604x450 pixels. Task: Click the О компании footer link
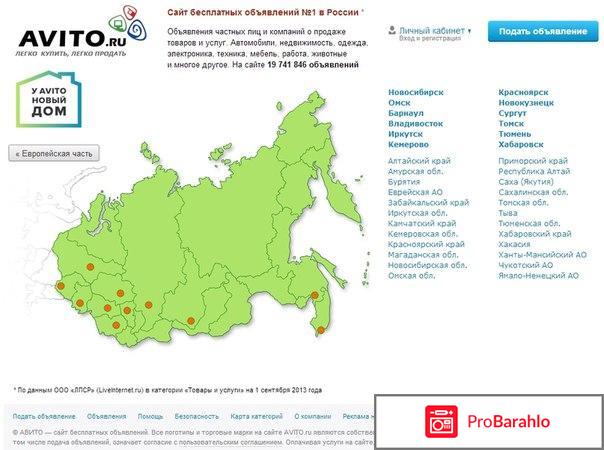click(x=315, y=416)
